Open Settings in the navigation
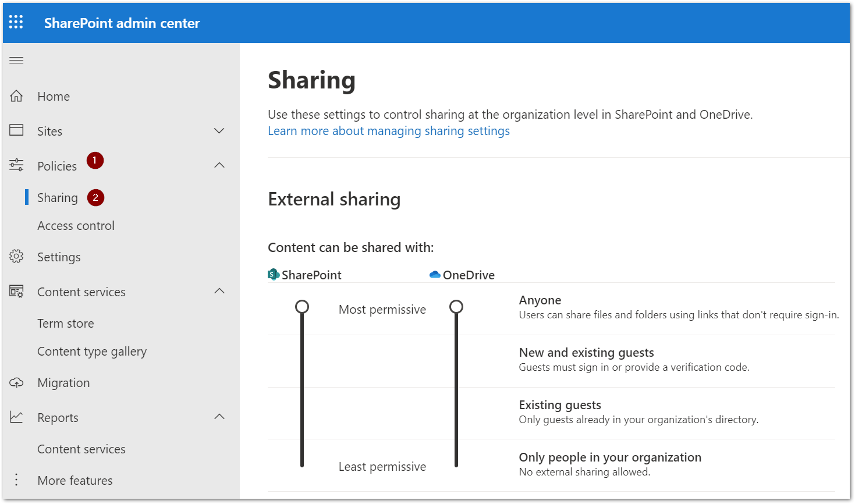 coord(59,257)
